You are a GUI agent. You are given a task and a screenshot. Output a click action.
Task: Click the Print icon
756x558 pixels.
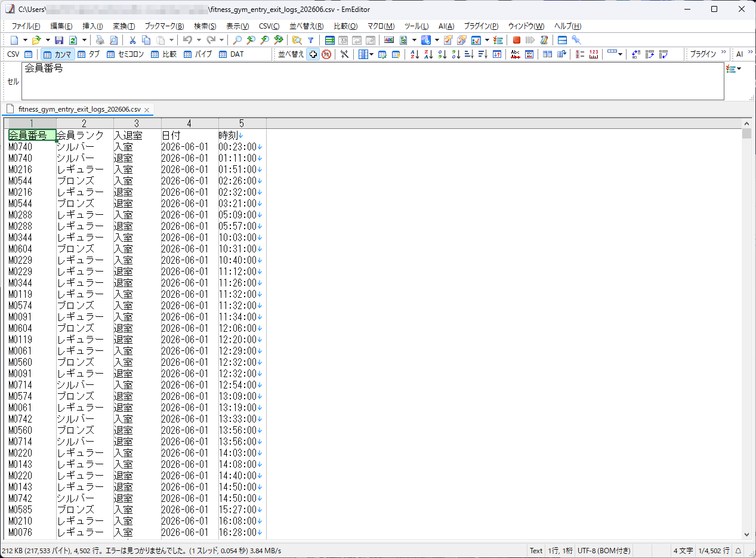pyautogui.click(x=100, y=40)
